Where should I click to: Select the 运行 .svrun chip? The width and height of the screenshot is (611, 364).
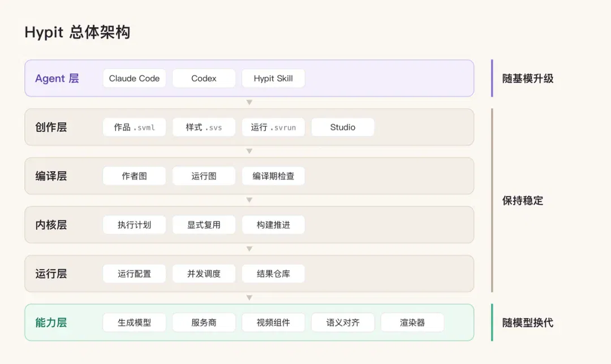click(x=273, y=127)
